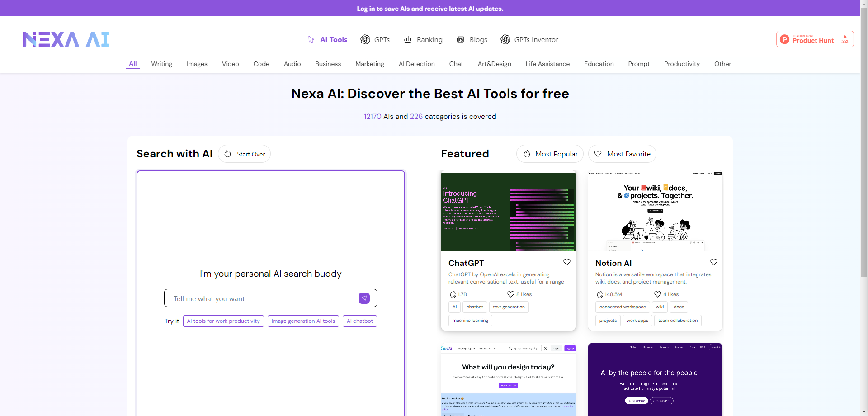Viewport: 868px width, 416px height.
Task: Select the AI Detection category tab
Action: tap(417, 64)
